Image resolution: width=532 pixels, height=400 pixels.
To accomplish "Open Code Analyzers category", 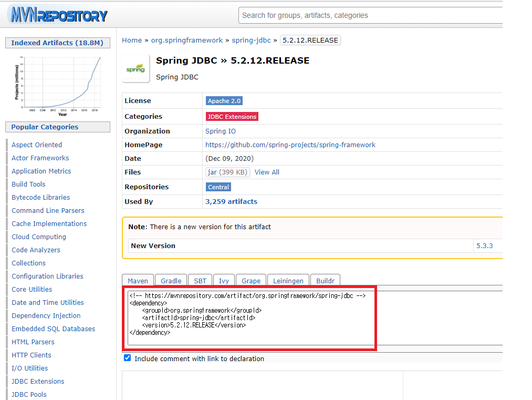I will pyautogui.click(x=36, y=250).
